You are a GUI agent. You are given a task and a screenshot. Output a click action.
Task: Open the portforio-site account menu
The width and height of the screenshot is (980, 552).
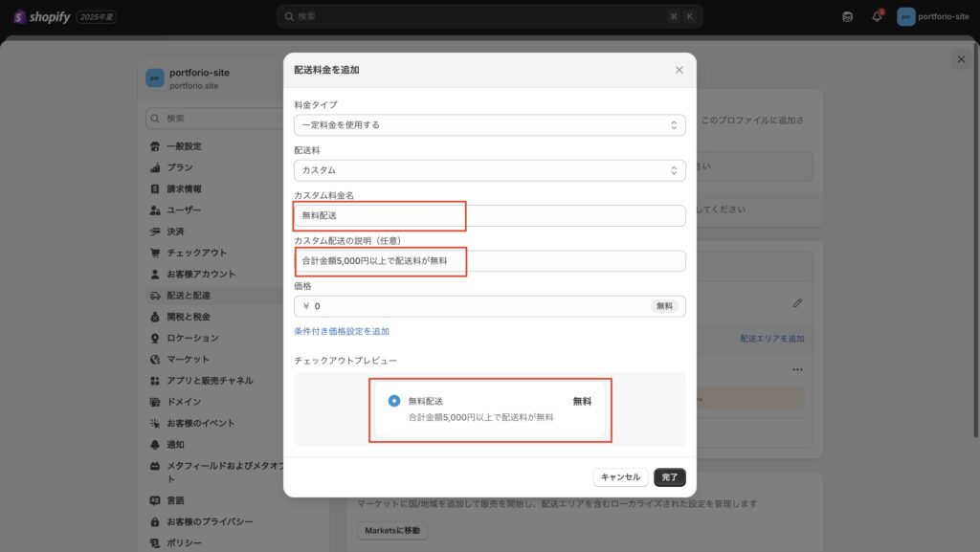point(933,16)
